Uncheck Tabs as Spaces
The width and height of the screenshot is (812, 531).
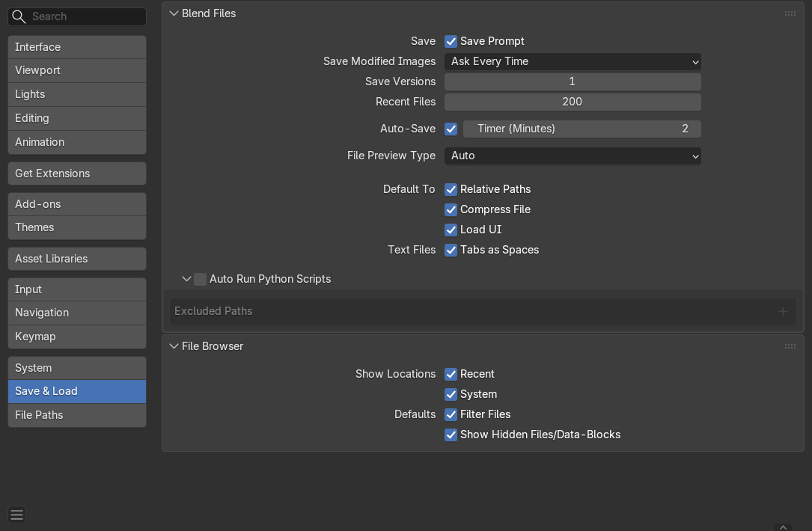click(451, 250)
